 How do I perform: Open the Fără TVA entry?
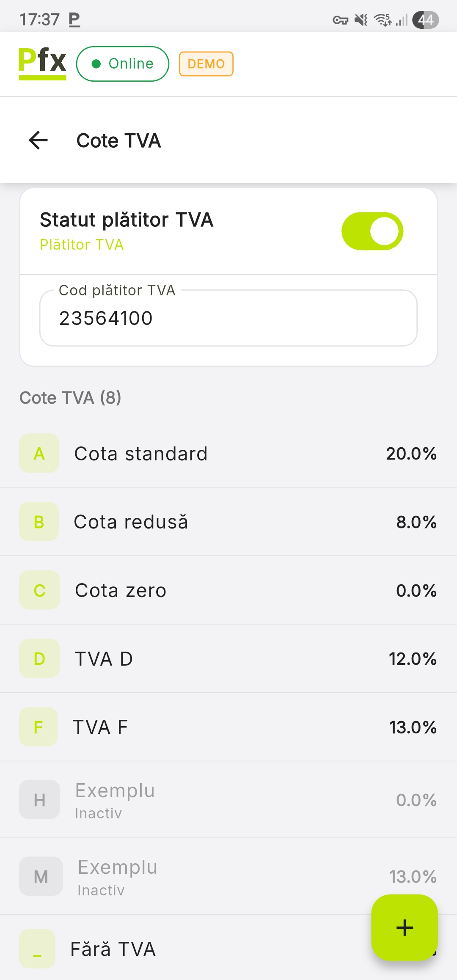click(169, 949)
